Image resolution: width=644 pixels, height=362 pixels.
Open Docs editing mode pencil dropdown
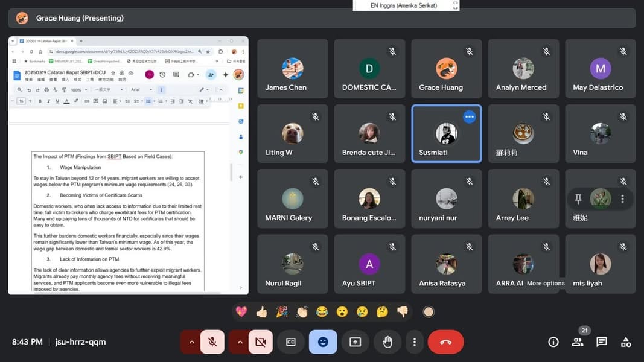[x=204, y=90]
